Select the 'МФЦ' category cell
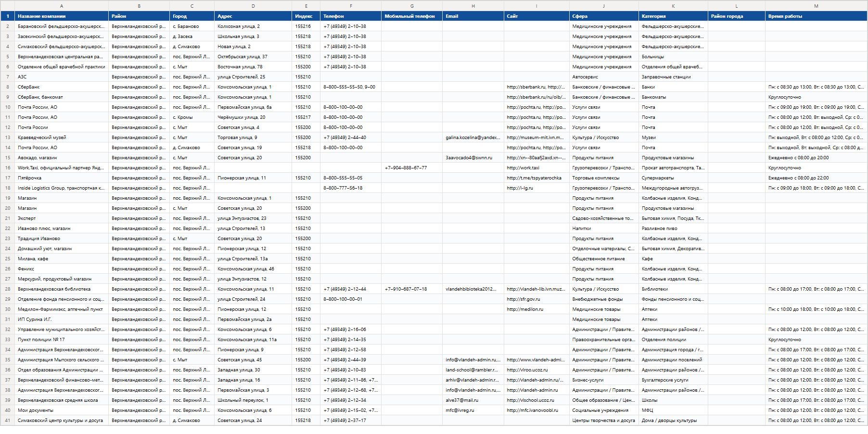 pos(673,410)
